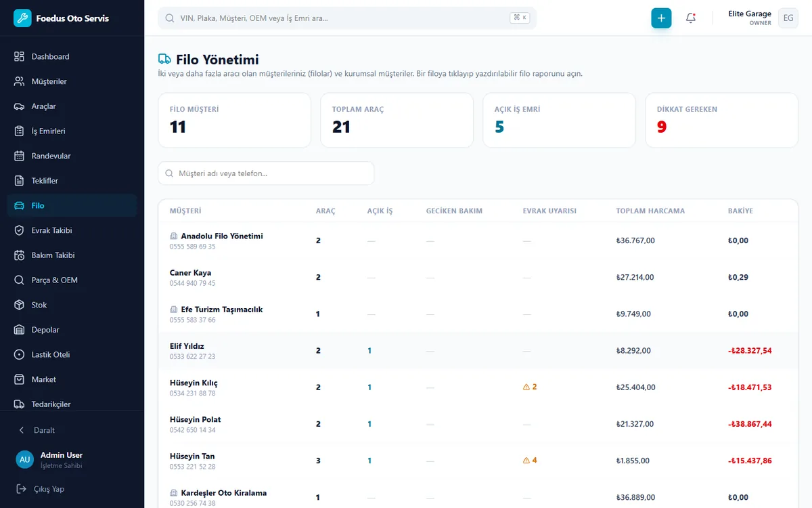Open Evrak Takibi
This screenshot has height=508, width=812.
72,230
